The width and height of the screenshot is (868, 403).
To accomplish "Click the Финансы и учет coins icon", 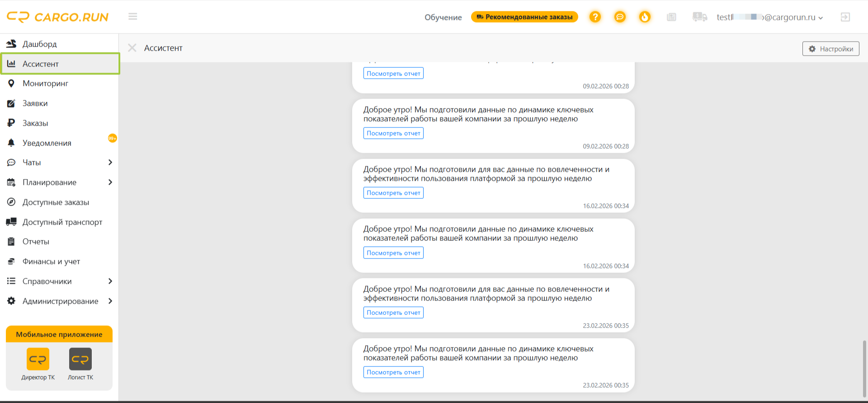I will (x=11, y=261).
